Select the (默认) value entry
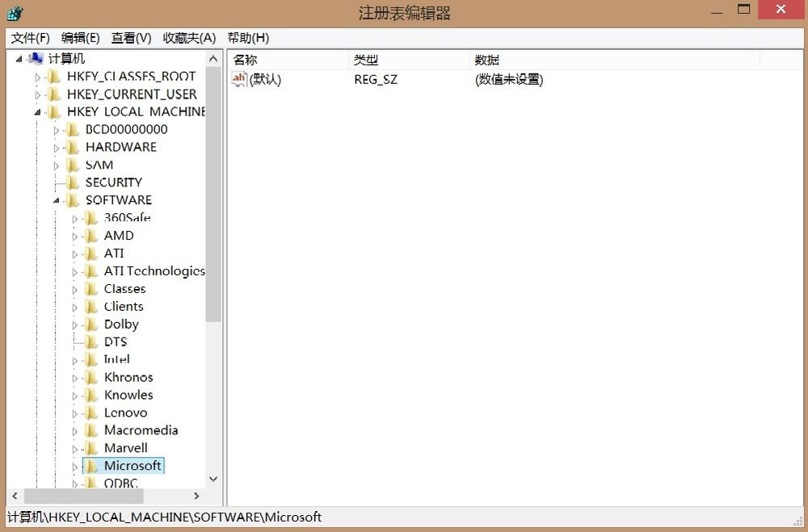 [x=263, y=79]
